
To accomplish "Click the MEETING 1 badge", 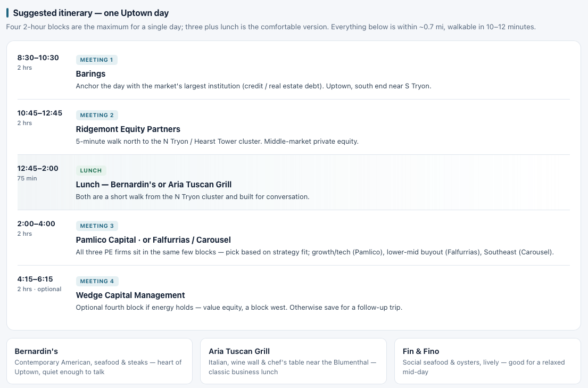I will point(96,60).
